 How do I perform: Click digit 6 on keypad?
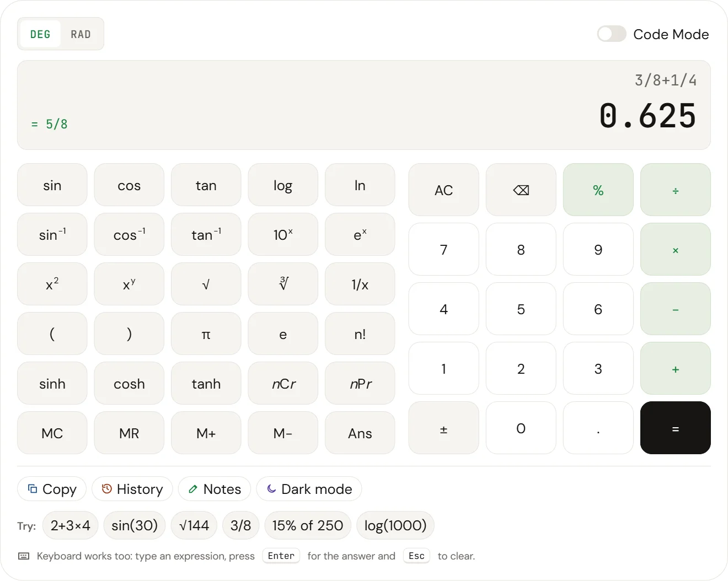click(598, 309)
